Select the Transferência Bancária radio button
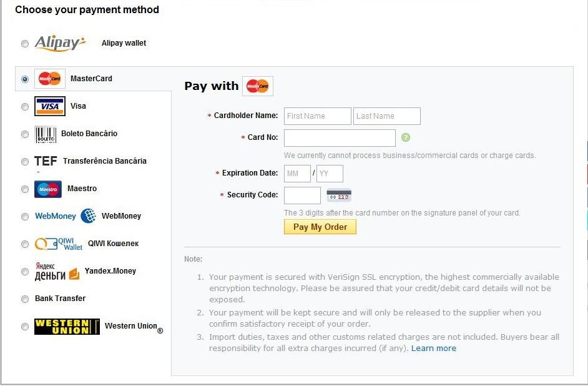The height and width of the screenshot is (386, 588). [x=25, y=162]
